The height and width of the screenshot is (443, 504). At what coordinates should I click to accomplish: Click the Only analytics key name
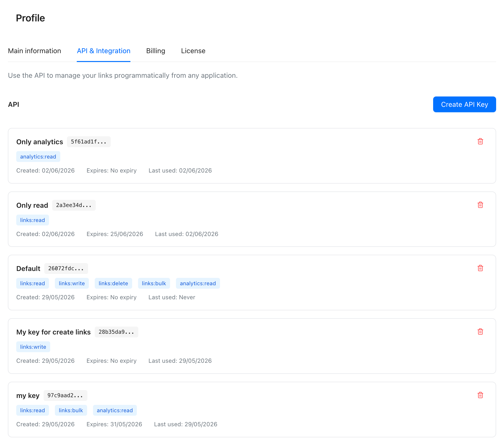40,142
